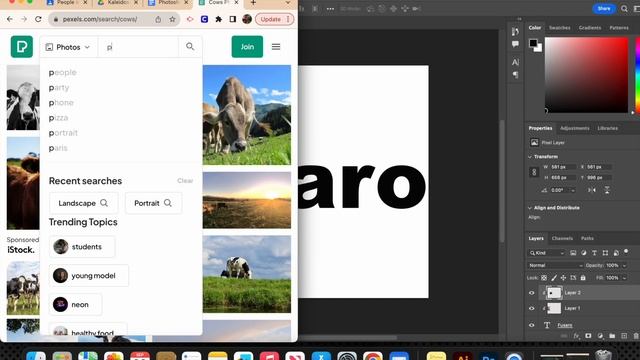Open the Pexels hamburger menu

click(276, 47)
